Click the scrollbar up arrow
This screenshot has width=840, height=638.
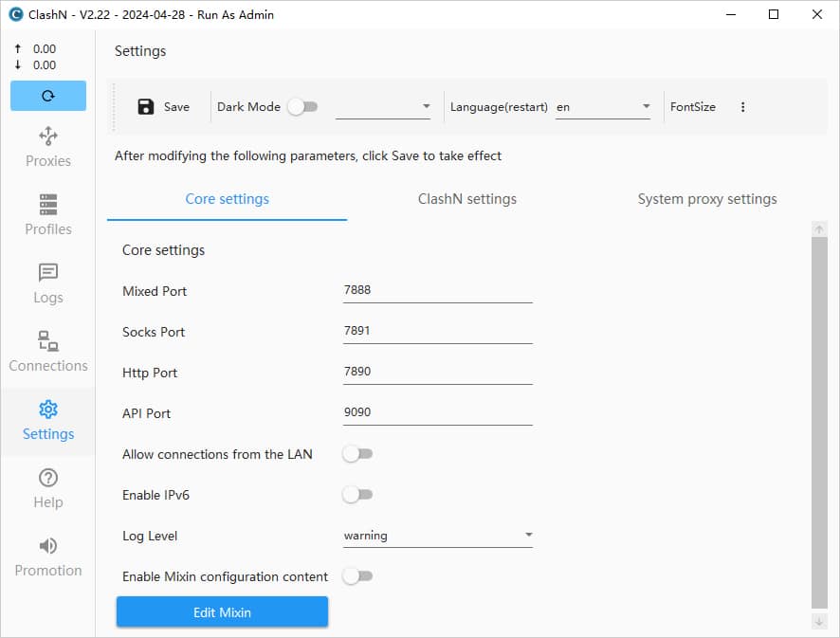819,229
